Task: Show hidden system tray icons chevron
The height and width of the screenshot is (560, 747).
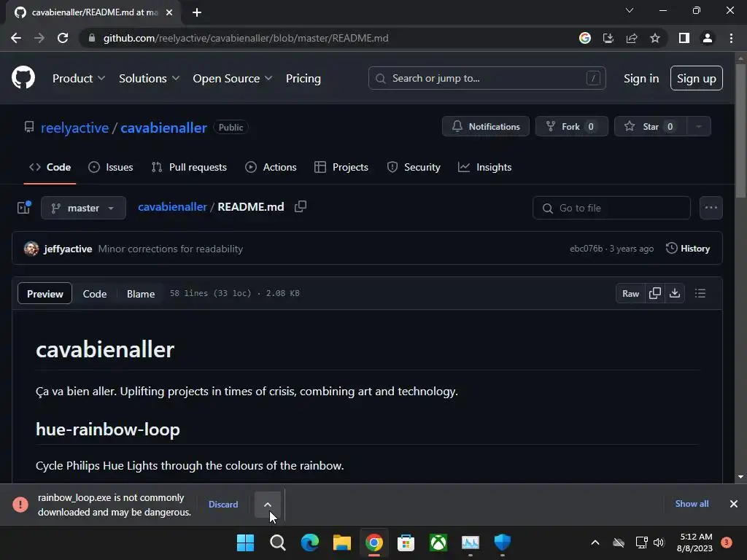Action: point(595,542)
